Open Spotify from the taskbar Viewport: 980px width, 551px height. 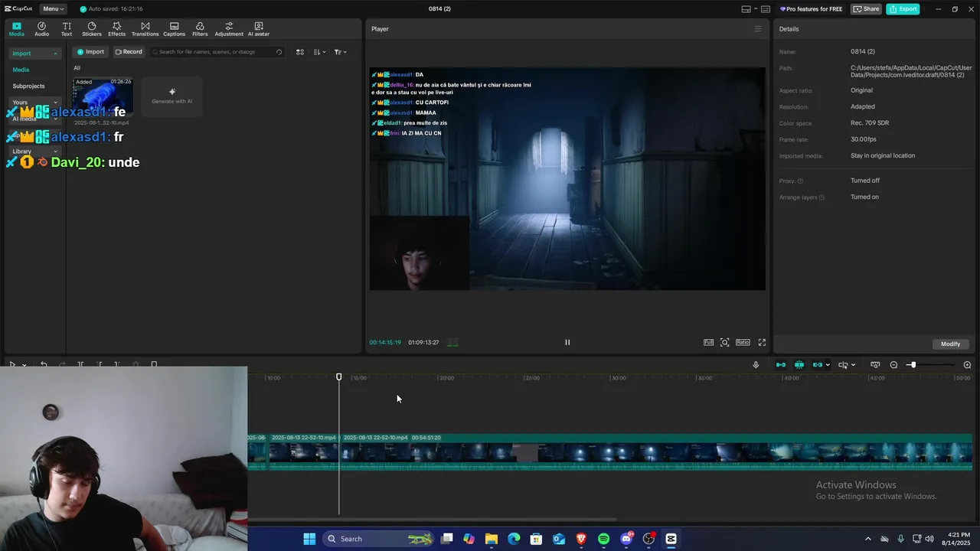tap(603, 539)
